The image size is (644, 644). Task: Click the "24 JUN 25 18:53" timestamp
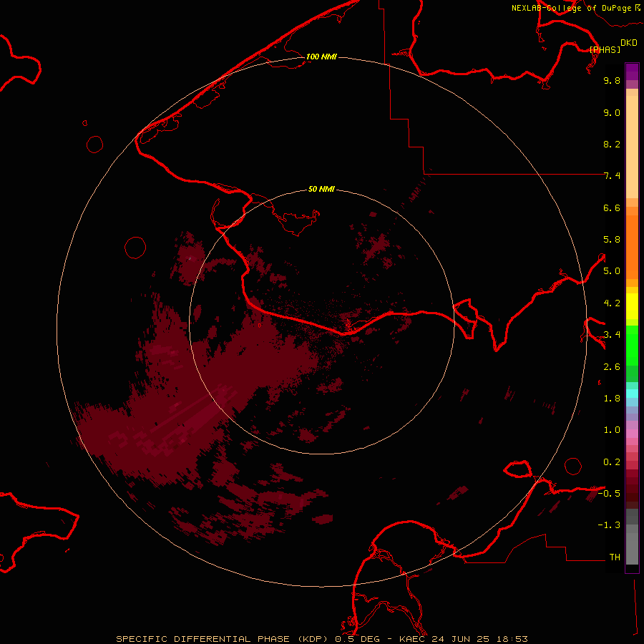tap(479, 639)
